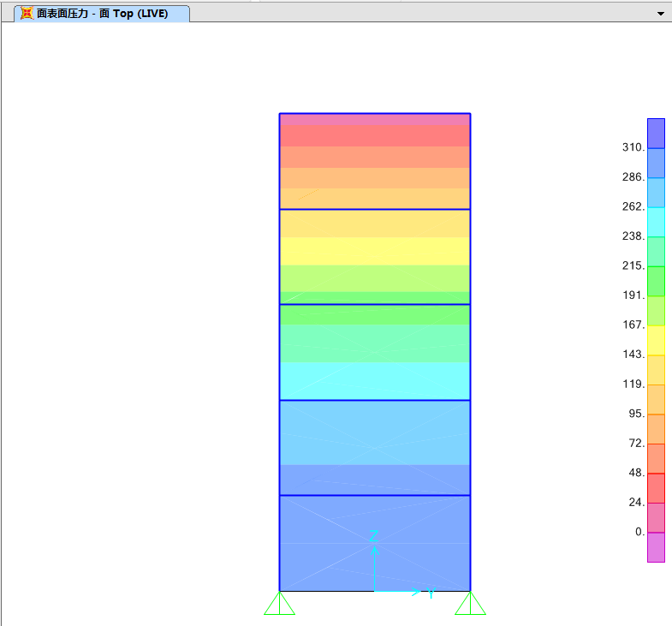This screenshot has height=626, width=672.
Task: Click the yellow legend swatch above 143
Action: pos(656,340)
